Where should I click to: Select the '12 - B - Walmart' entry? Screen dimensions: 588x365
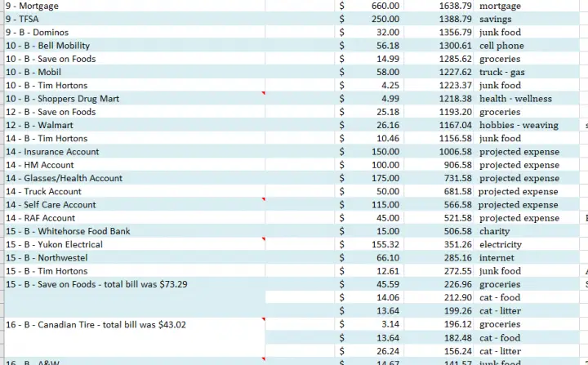[x=135, y=125]
